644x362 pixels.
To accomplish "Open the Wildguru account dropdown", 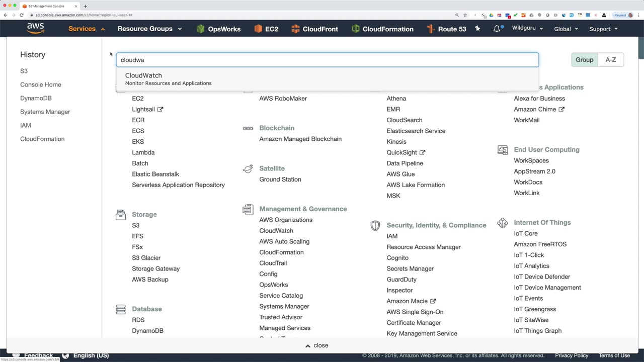I will coord(527,28).
